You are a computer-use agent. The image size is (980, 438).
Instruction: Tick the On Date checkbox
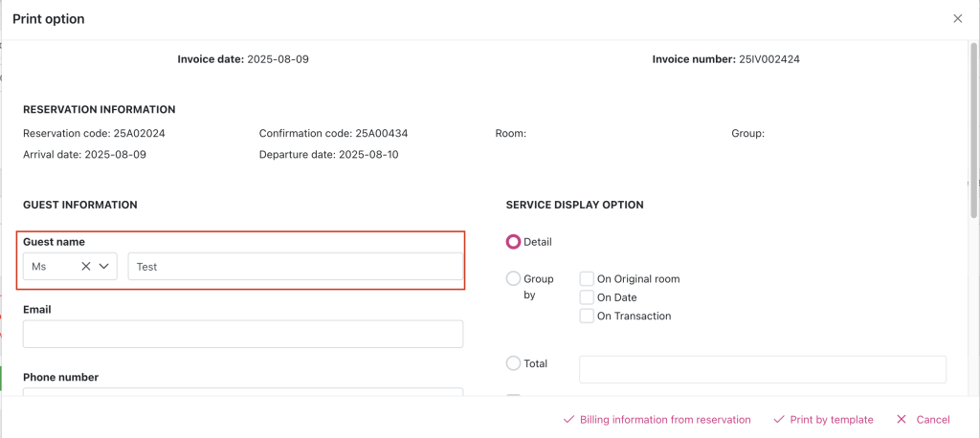point(588,297)
